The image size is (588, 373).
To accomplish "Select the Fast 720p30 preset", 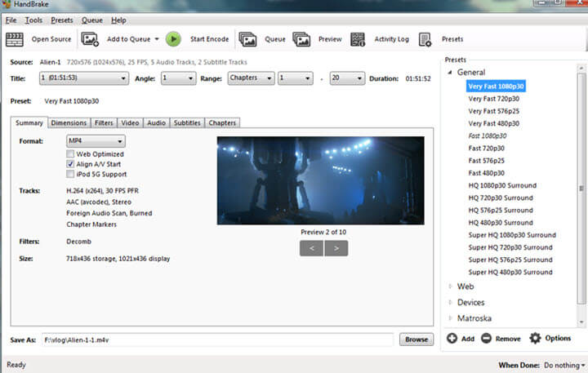I will [487, 148].
